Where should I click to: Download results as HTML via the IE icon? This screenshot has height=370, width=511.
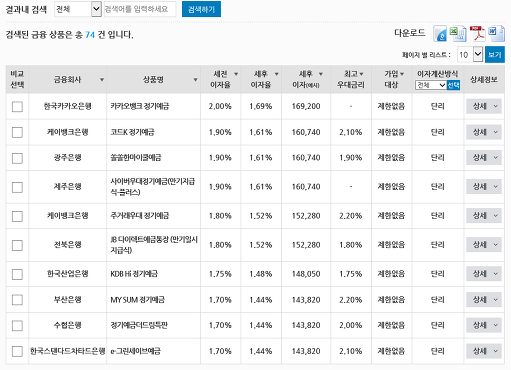(440, 34)
